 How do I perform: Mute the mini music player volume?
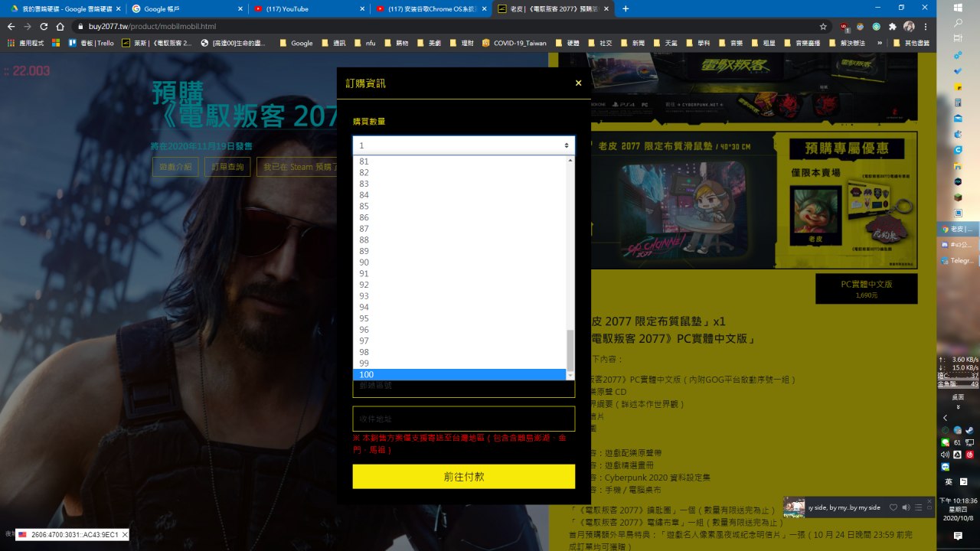(906, 507)
